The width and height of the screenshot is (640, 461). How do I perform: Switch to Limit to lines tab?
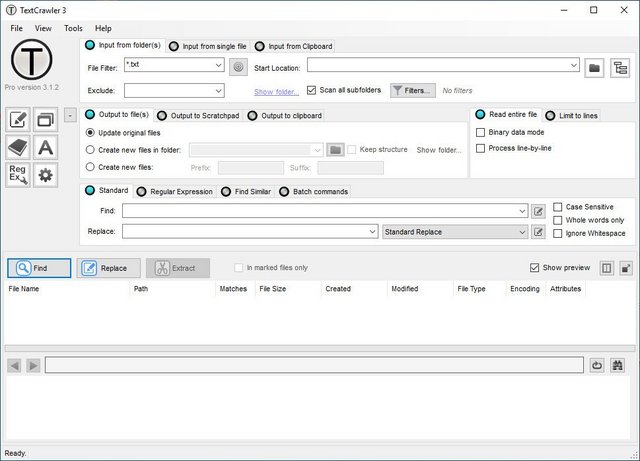coord(572,116)
